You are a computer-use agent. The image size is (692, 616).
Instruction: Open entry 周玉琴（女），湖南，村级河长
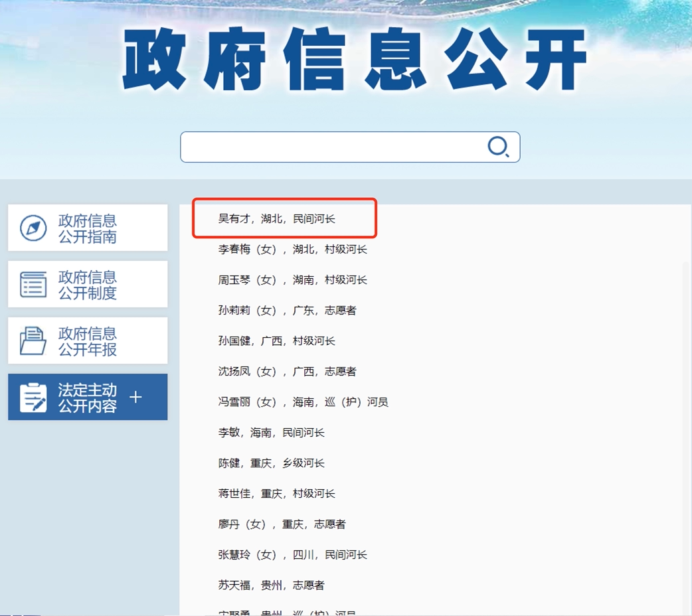coord(292,280)
